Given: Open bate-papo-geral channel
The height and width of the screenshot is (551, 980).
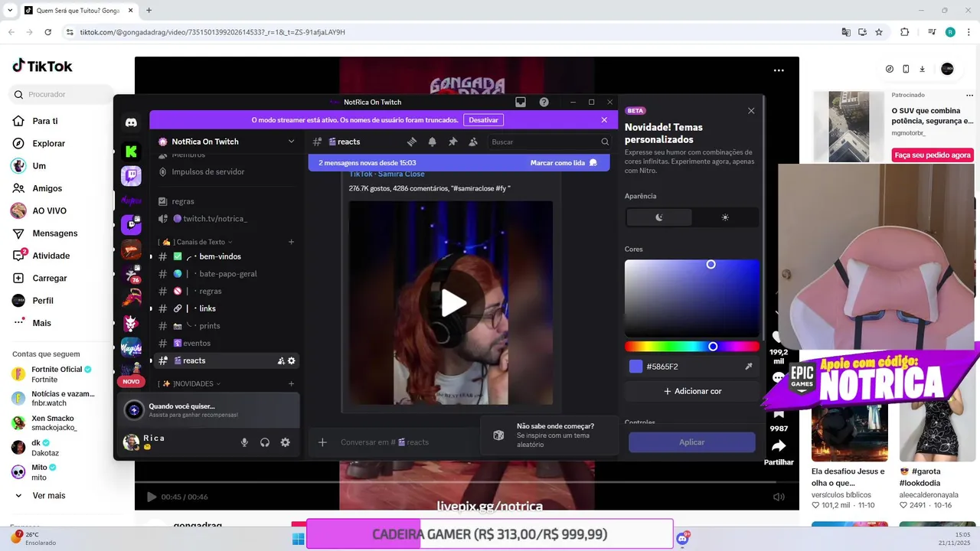Looking at the screenshot, I should pyautogui.click(x=224, y=274).
